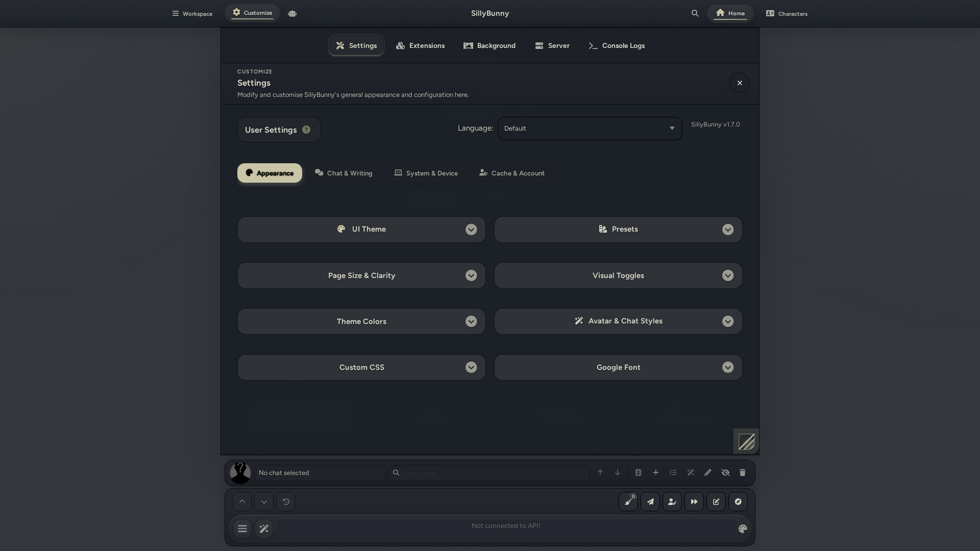
Task: Click the fast-forward double arrow button
Action: [694, 502]
